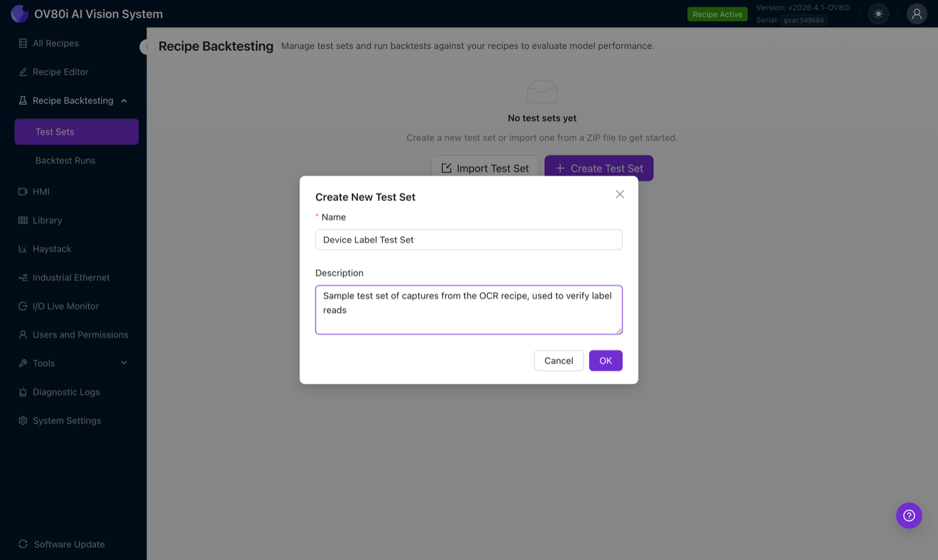
Task: Click the help question mark icon
Action: (909, 515)
